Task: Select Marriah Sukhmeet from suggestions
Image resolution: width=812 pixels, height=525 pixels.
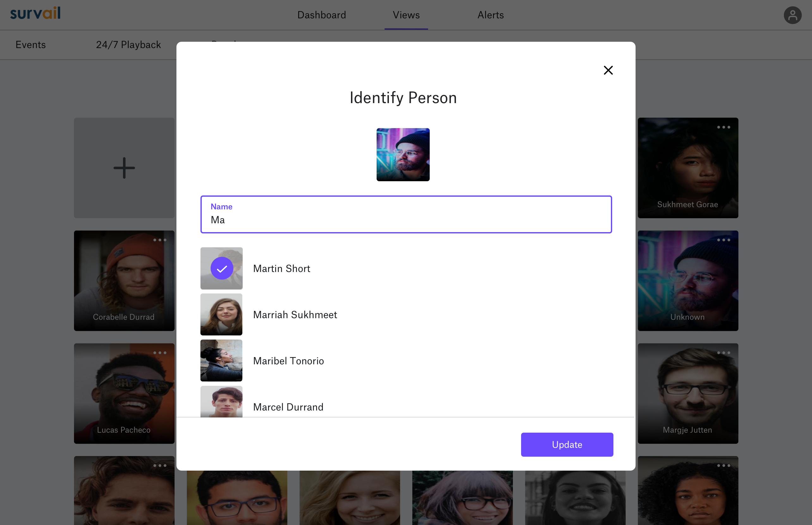Action: (295, 315)
